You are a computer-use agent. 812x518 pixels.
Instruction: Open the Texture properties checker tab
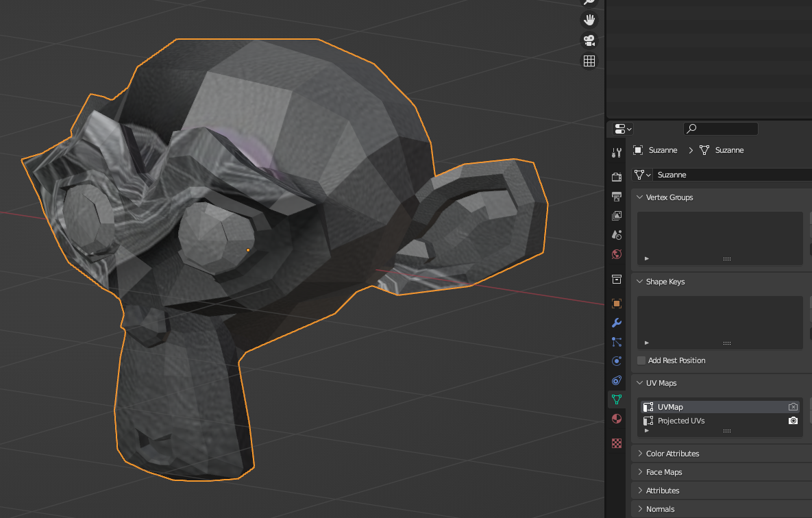pos(617,443)
